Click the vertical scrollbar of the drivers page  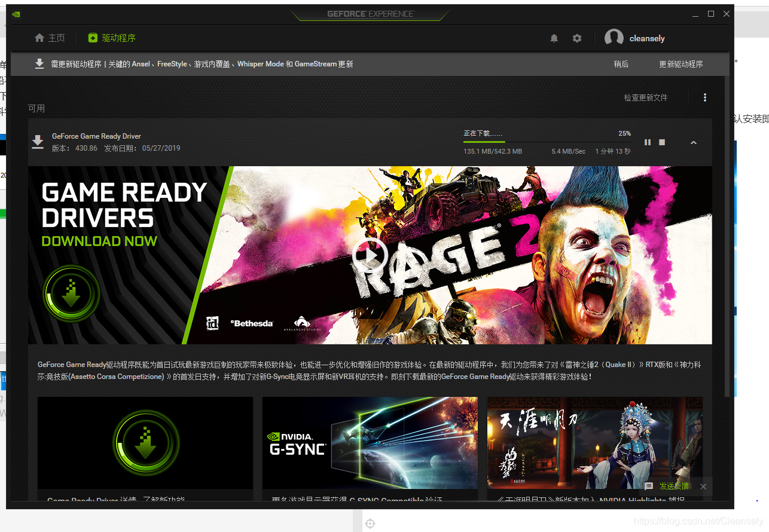tap(727, 236)
